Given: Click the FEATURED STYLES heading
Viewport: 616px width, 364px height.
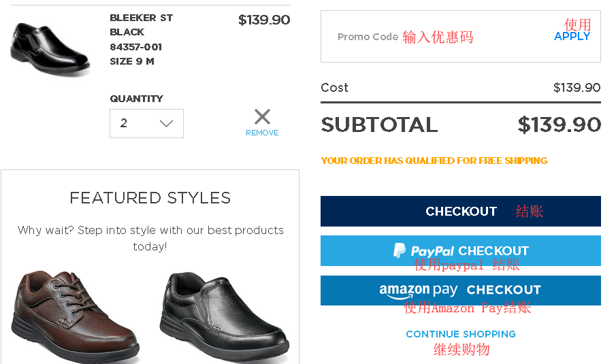Looking at the screenshot, I should [150, 198].
